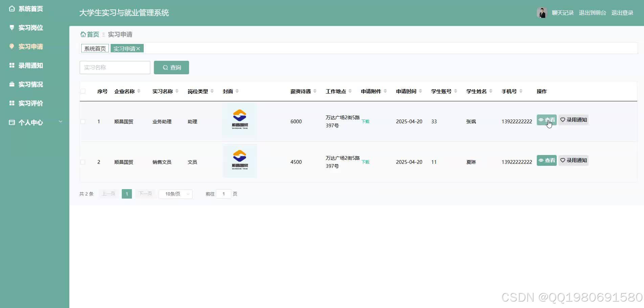
Task: Click 退出到前台 in the top bar
Action: click(x=592, y=12)
